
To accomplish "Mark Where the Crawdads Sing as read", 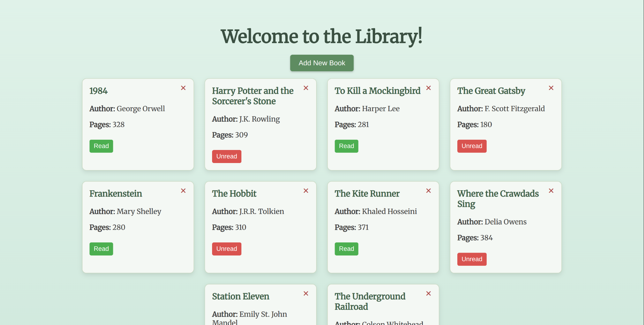I will pyautogui.click(x=472, y=259).
